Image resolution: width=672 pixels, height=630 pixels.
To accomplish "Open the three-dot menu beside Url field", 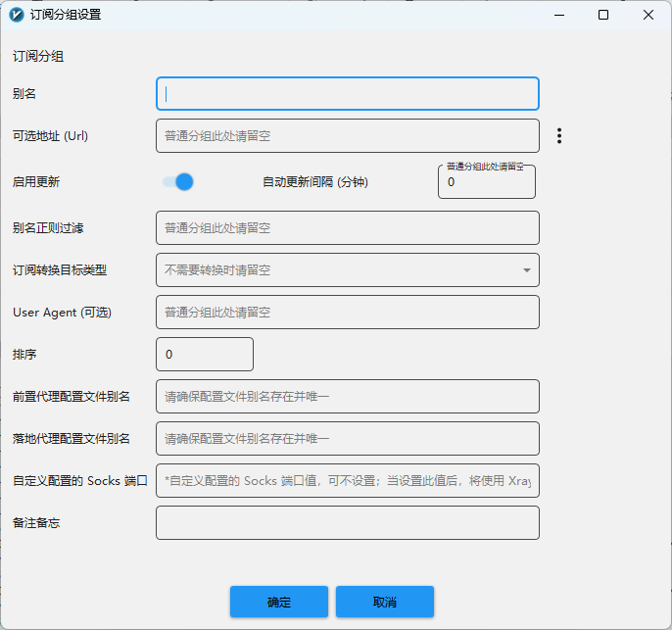I will coord(559,136).
